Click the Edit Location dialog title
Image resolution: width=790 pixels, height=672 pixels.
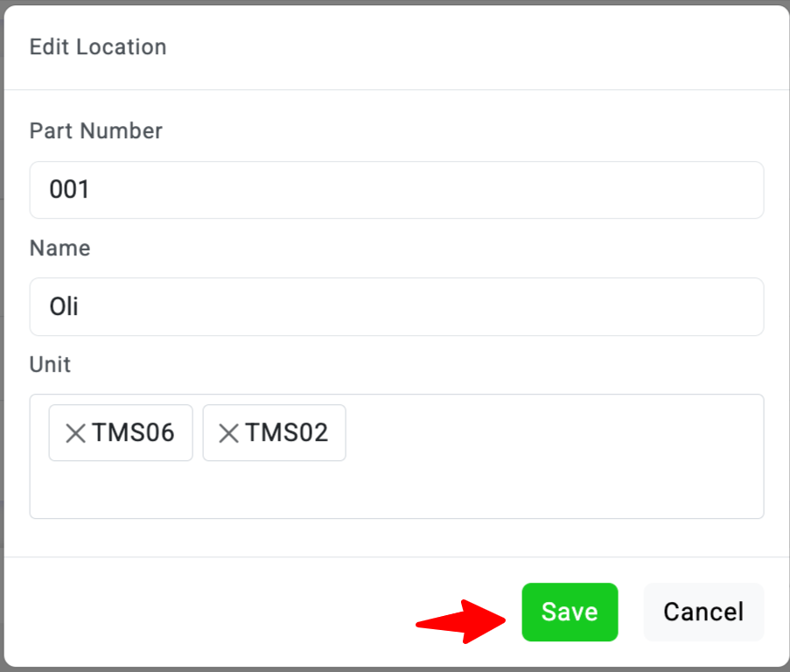(x=98, y=47)
